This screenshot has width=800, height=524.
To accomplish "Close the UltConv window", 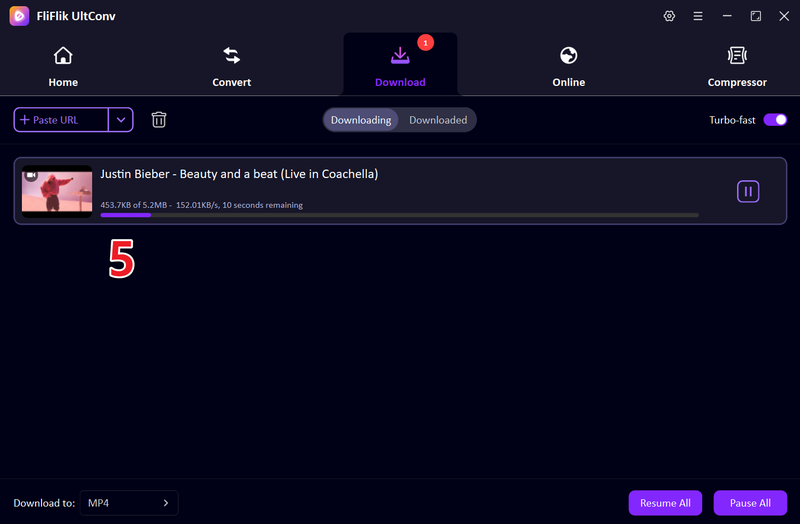I will coord(784,16).
